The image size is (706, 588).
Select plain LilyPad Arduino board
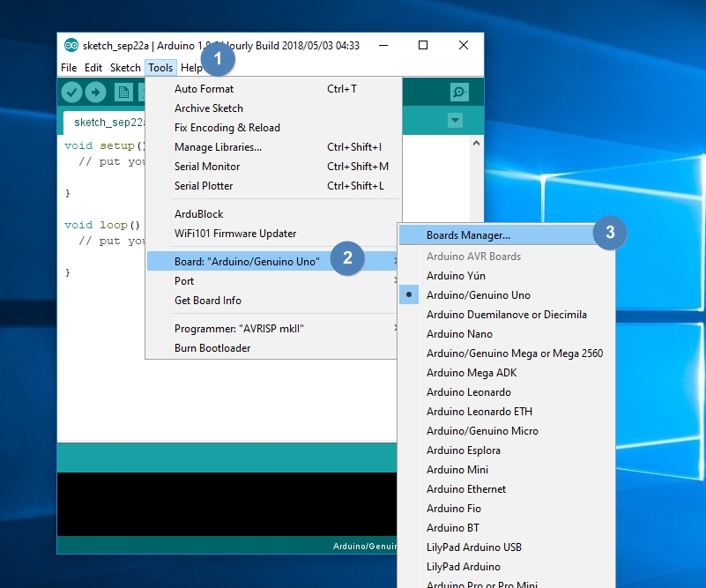[x=507, y=566]
